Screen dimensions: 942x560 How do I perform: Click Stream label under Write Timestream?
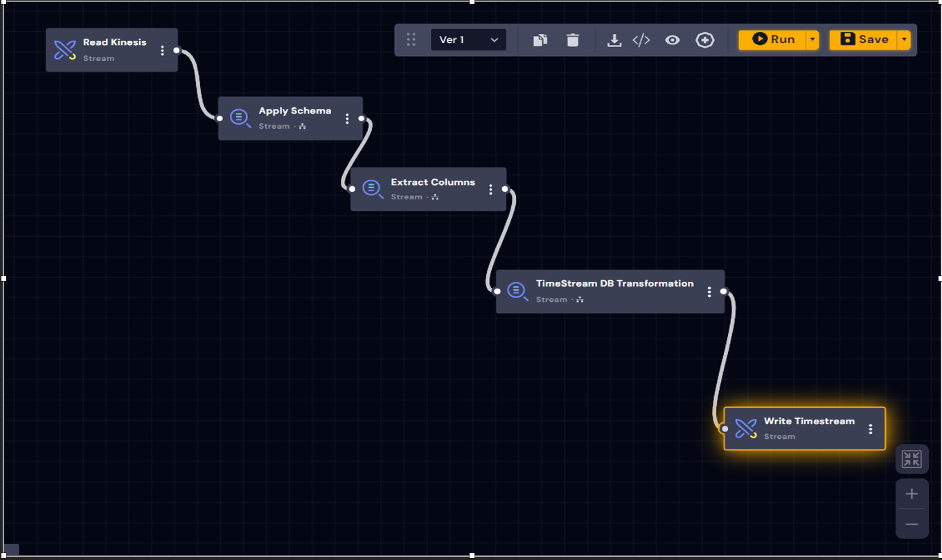(779, 437)
